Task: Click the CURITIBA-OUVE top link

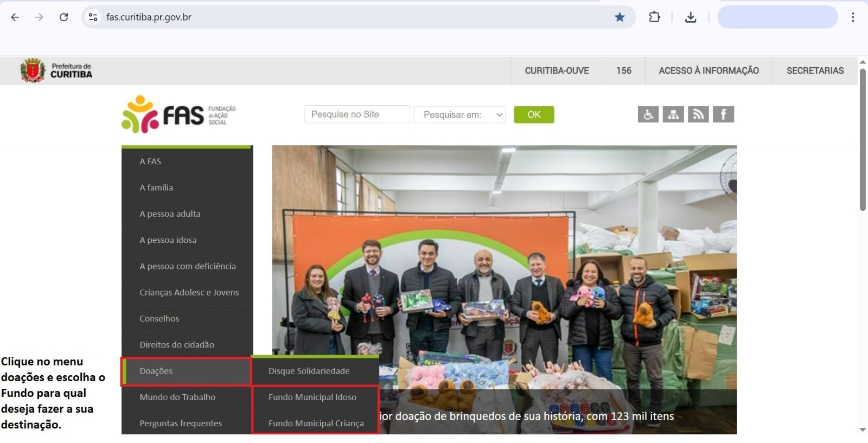Action: pyautogui.click(x=557, y=70)
